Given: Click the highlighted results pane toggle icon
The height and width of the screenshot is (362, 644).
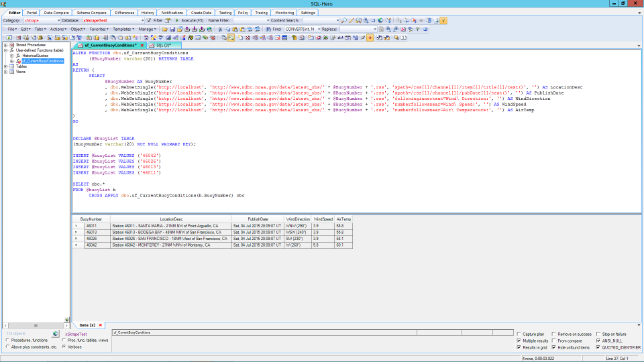Looking at the screenshot, I should 231,38.
